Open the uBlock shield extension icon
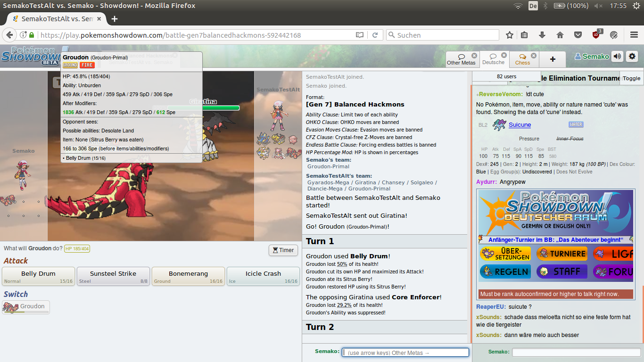 (x=597, y=34)
